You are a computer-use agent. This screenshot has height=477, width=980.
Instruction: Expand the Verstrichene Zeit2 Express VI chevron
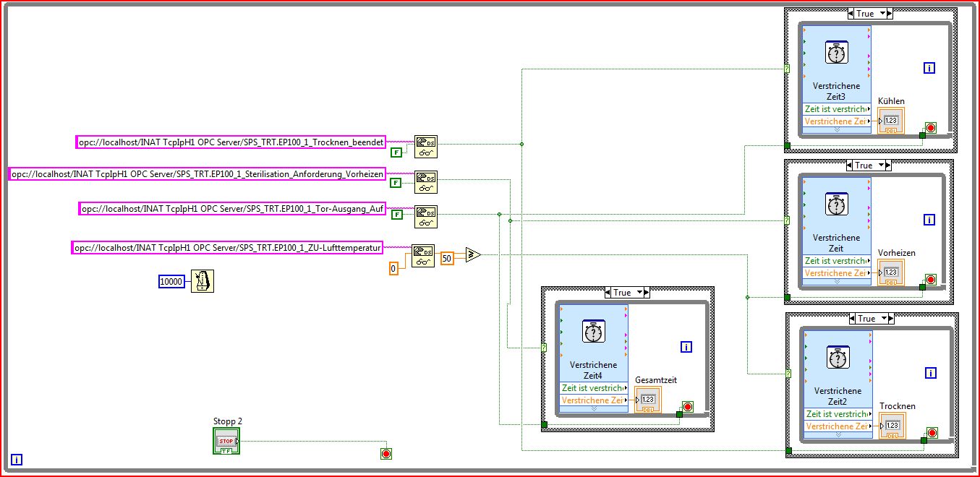pyautogui.click(x=838, y=436)
